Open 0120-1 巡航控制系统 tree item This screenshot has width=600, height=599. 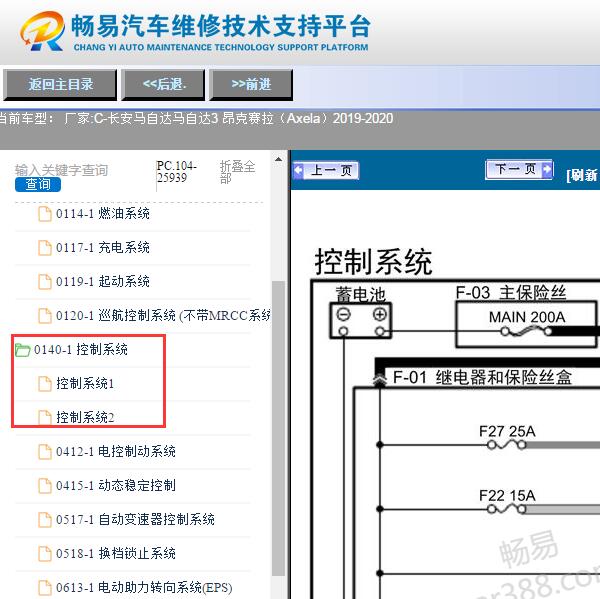pos(163,316)
